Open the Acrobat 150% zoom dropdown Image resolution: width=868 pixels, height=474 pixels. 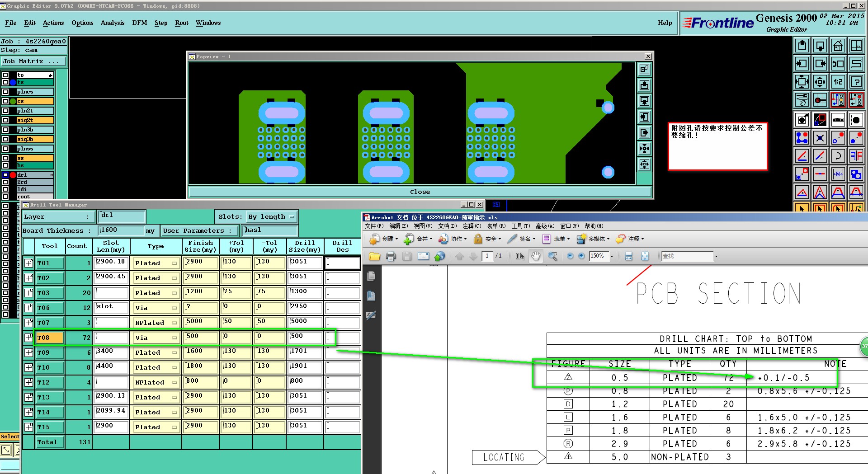pos(612,256)
